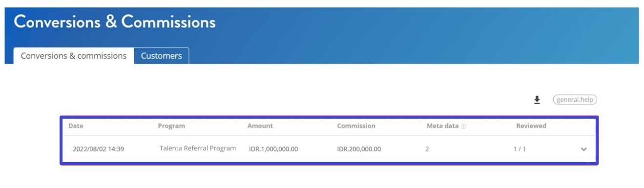Image resolution: width=644 pixels, height=188 pixels.
Task: Open the meta data link showing 2
Action: pyautogui.click(x=427, y=149)
